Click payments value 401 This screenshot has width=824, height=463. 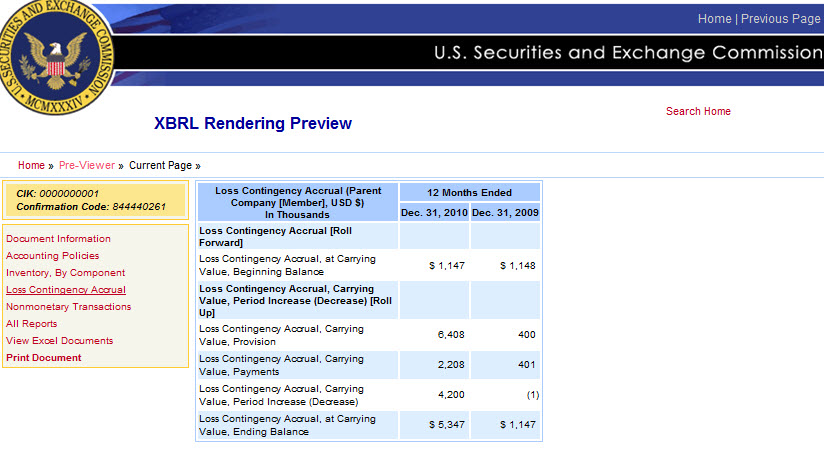click(527, 365)
